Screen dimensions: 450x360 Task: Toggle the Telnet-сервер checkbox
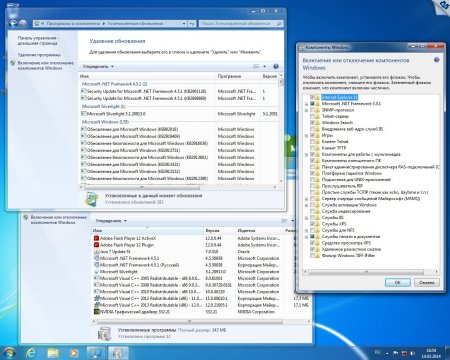click(313, 116)
